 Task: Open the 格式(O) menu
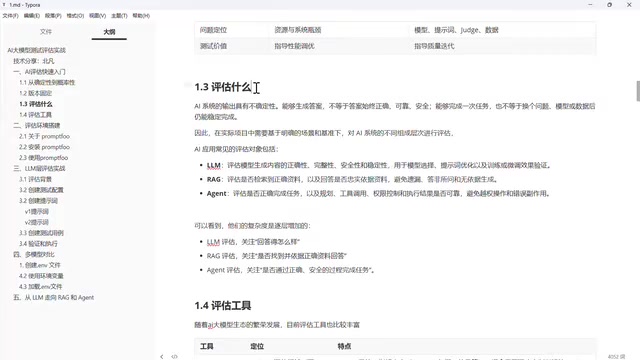click(x=75, y=16)
